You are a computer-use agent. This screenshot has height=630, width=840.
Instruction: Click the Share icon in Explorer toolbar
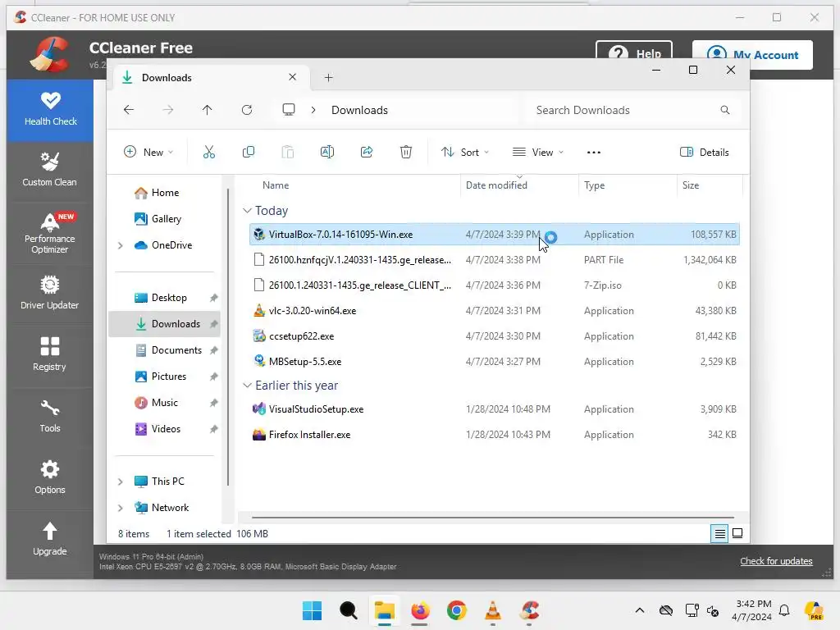click(x=367, y=152)
